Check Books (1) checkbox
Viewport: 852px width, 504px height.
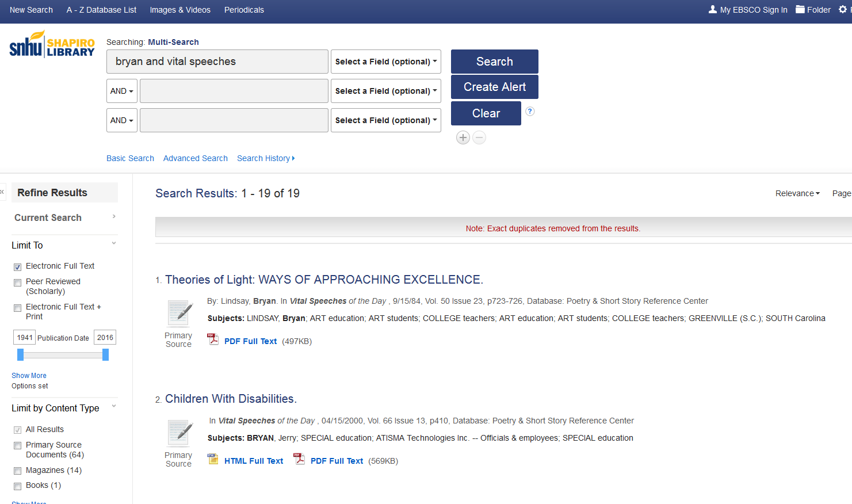pyautogui.click(x=18, y=486)
